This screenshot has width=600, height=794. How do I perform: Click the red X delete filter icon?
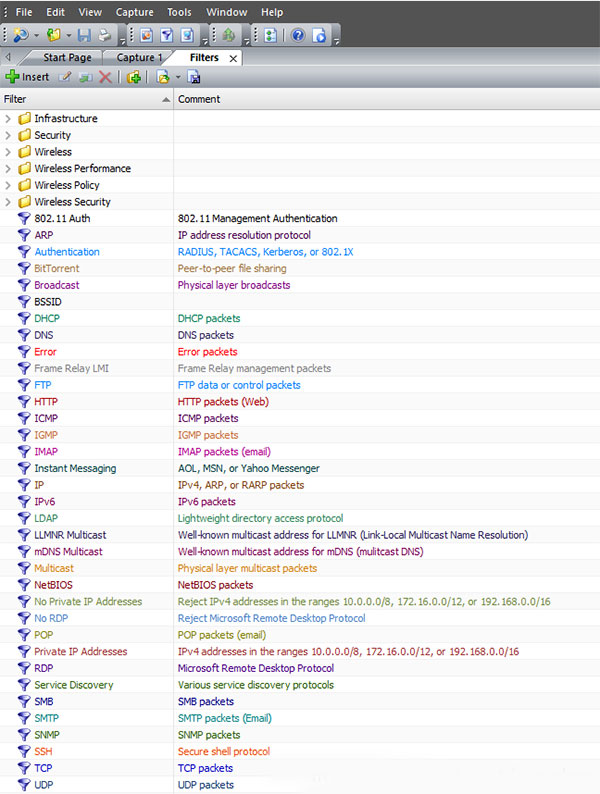[x=105, y=77]
